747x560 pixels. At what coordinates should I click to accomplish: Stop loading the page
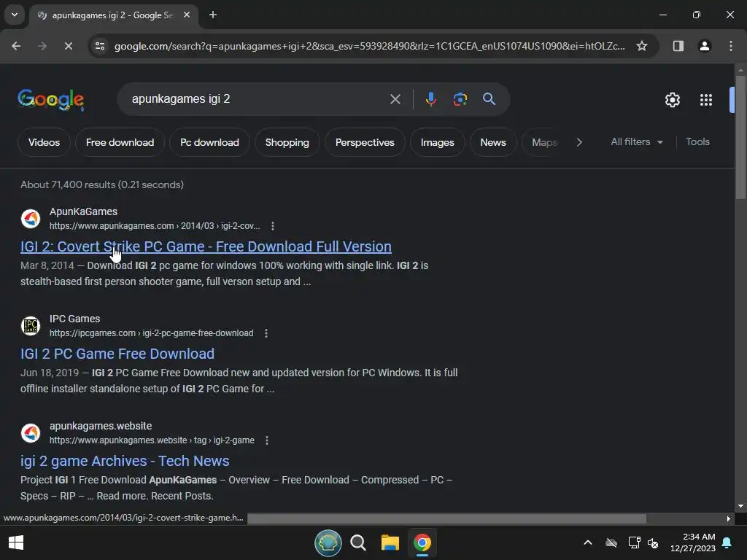68,46
